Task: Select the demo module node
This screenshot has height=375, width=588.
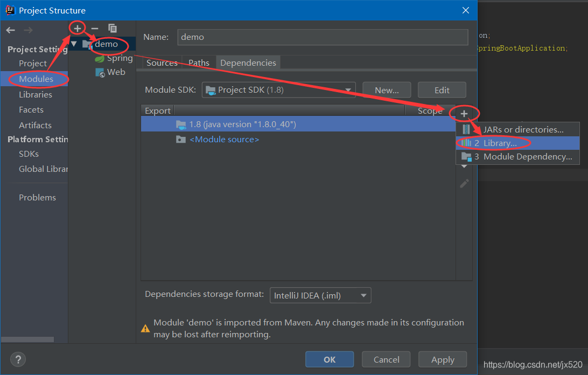Action: tap(106, 44)
